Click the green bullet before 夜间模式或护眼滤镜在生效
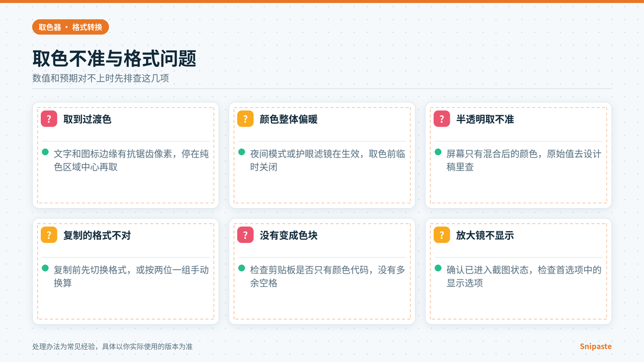 point(242,152)
